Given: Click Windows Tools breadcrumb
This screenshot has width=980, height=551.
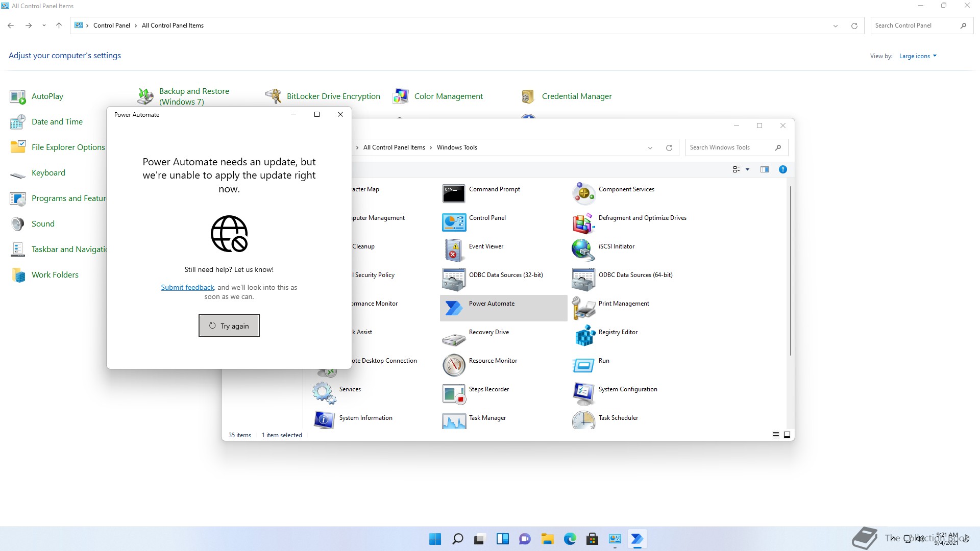Looking at the screenshot, I should (457, 147).
